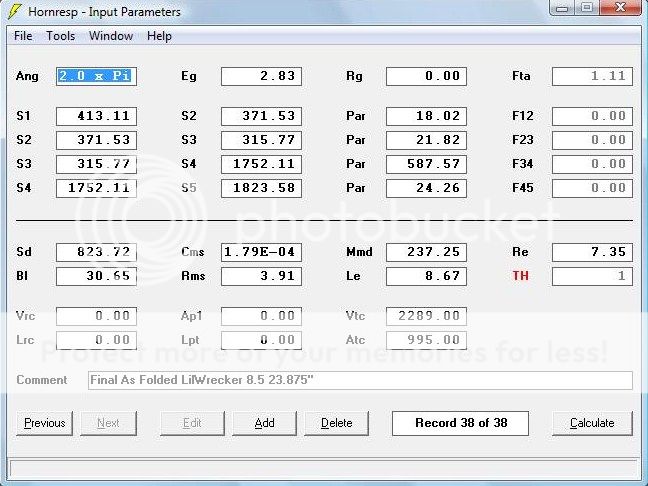Click the Hornresp lightning bolt title icon

(x=14, y=11)
